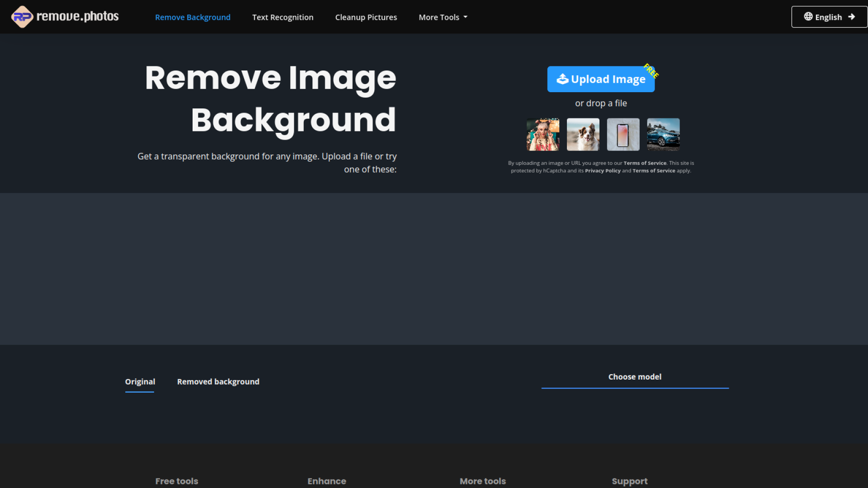Switch to the Original tab
868x488 pixels.
tap(139, 381)
